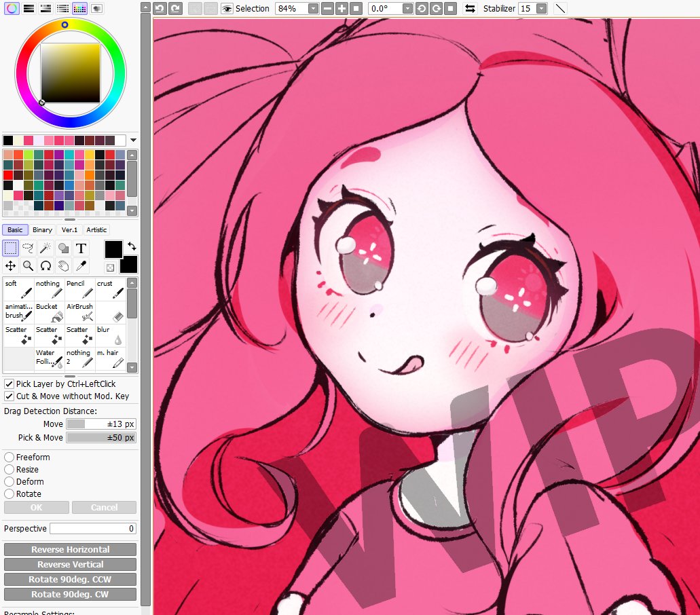The height and width of the screenshot is (615, 700).
Task: Select the Magic Wand tool
Action: [45, 248]
